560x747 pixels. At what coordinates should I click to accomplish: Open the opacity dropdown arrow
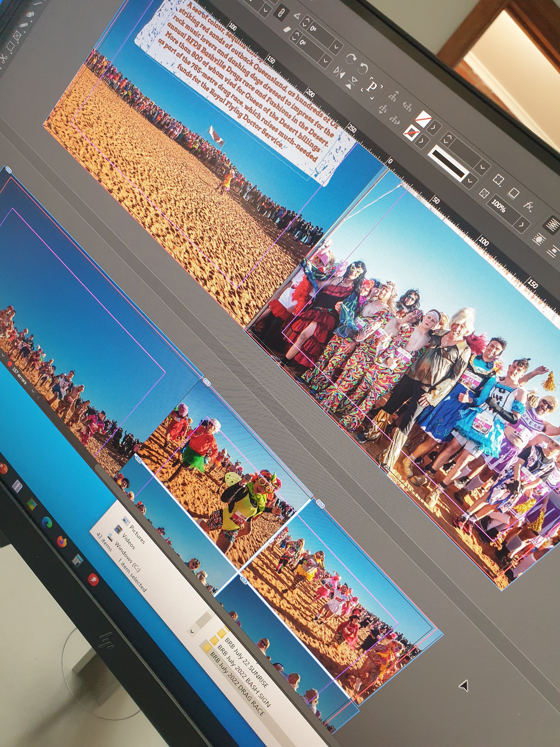pyautogui.click(x=522, y=225)
